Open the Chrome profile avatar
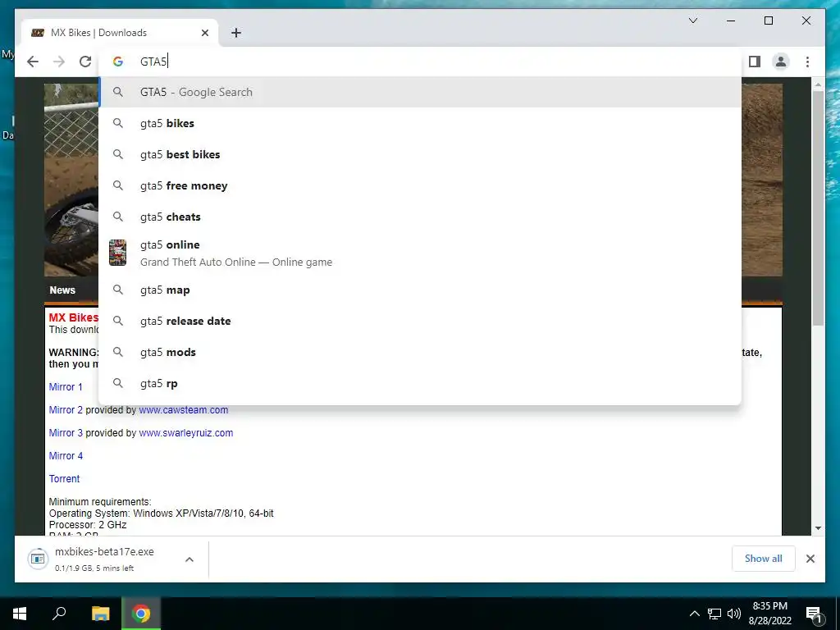The width and height of the screenshot is (840, 630). [x=781, y=62]
